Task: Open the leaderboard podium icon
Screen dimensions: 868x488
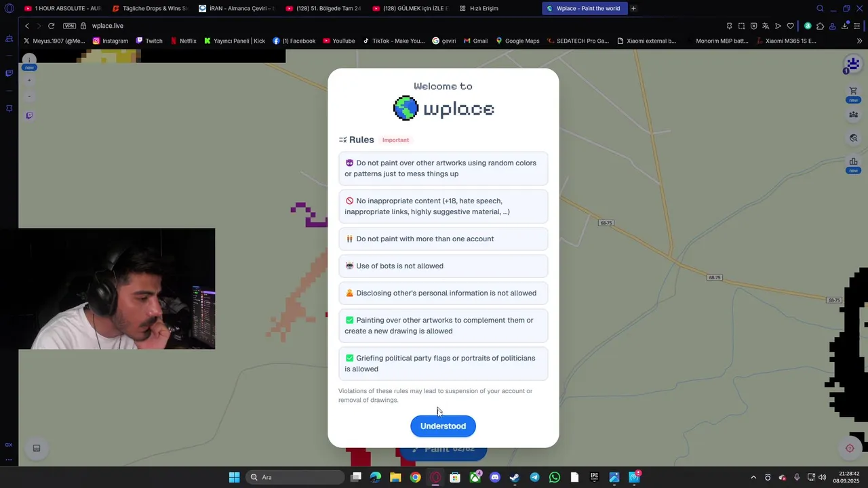Action: click(x=853, y=161)
